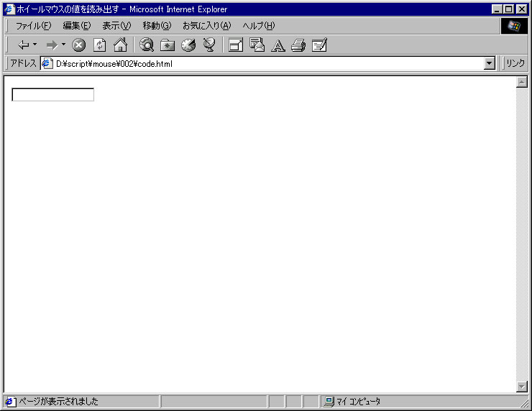The height and width of the screenshot is (411, 532).
Task: Open the Search toolbar icon
Action: pyautogui.click(x=147, y=45)
